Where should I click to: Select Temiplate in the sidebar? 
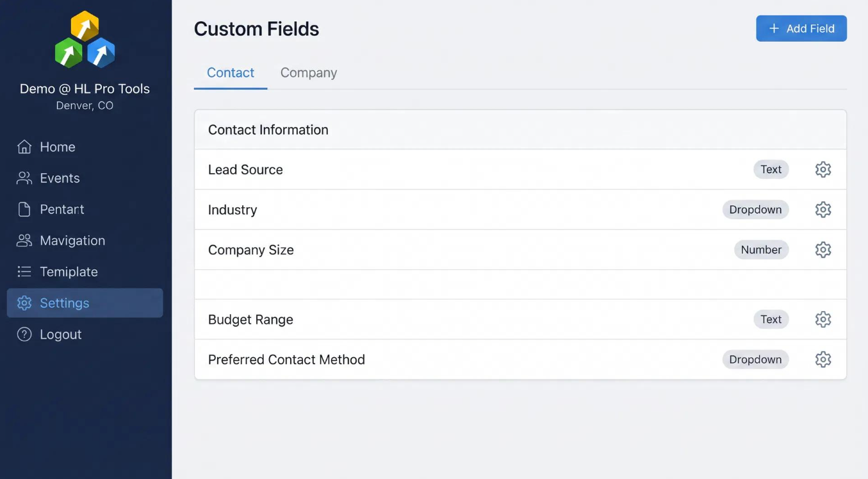[x=69, y=272]
